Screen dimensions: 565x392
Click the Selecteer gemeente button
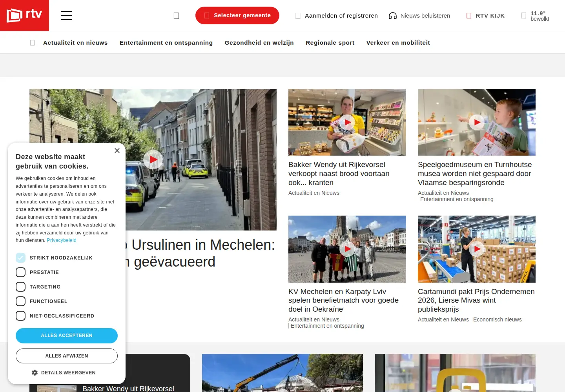(237, 15)
